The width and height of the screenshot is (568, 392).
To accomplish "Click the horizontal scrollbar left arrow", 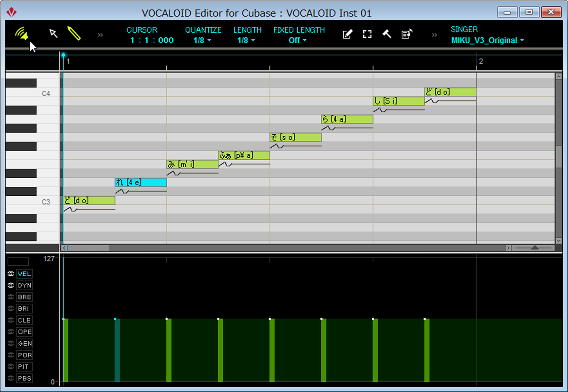I will [64, 248].
